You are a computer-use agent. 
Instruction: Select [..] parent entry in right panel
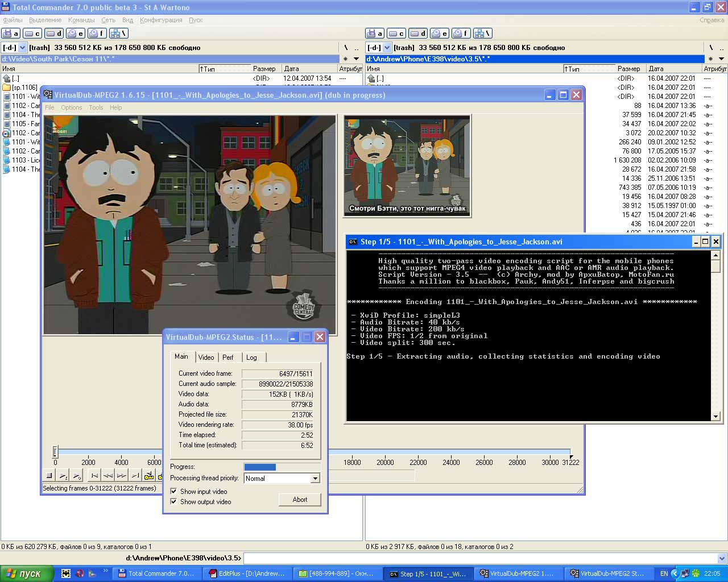click(x=375, y=78)
